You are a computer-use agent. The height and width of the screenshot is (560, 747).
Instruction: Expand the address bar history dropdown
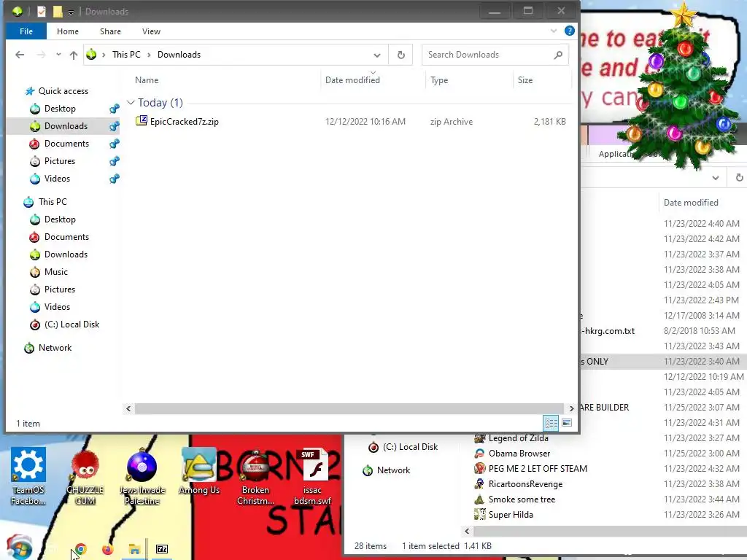coord(377,55)
